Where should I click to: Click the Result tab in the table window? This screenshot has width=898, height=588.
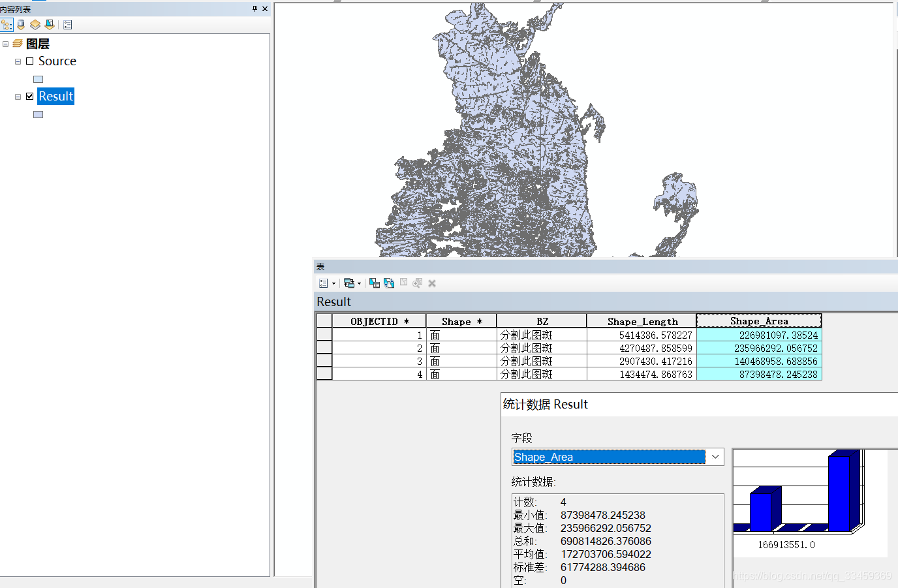(329, 302)
